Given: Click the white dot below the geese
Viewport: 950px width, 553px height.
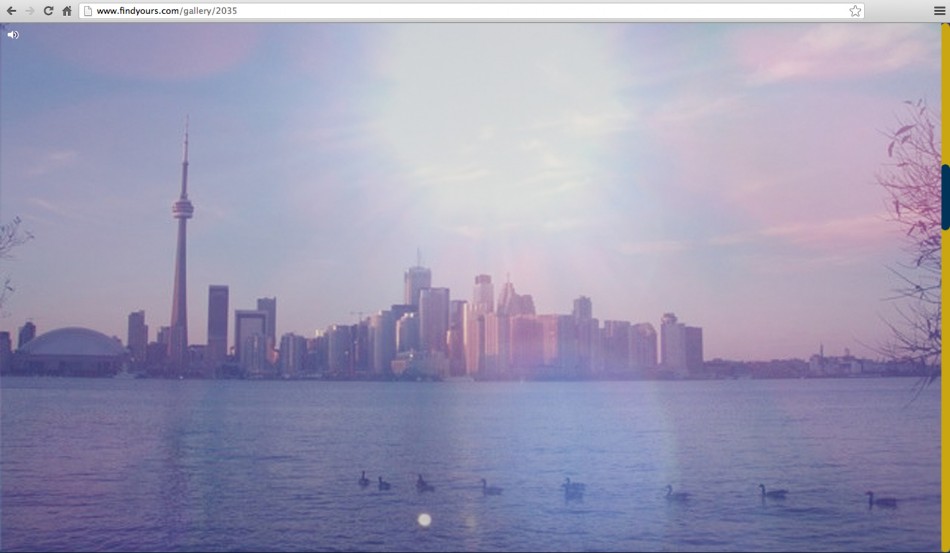Looking at the screenshot, I should (x=424, y=520).
